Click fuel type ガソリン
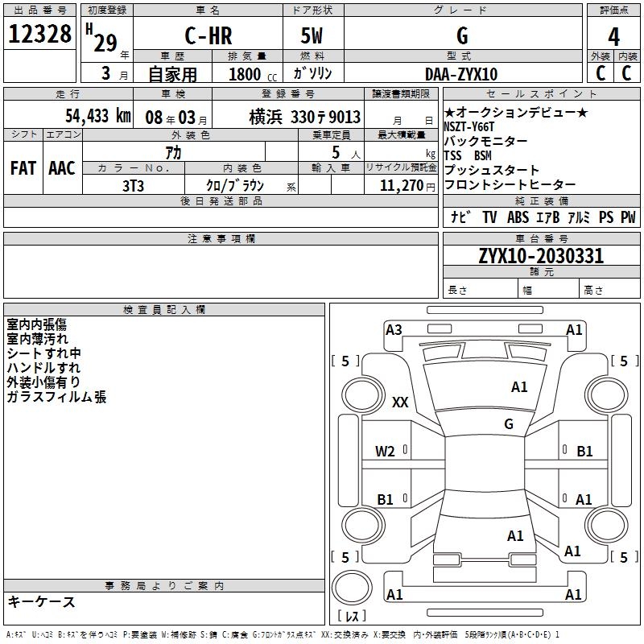644x644 pixels. pyautogui.click(x=312, y=73)
